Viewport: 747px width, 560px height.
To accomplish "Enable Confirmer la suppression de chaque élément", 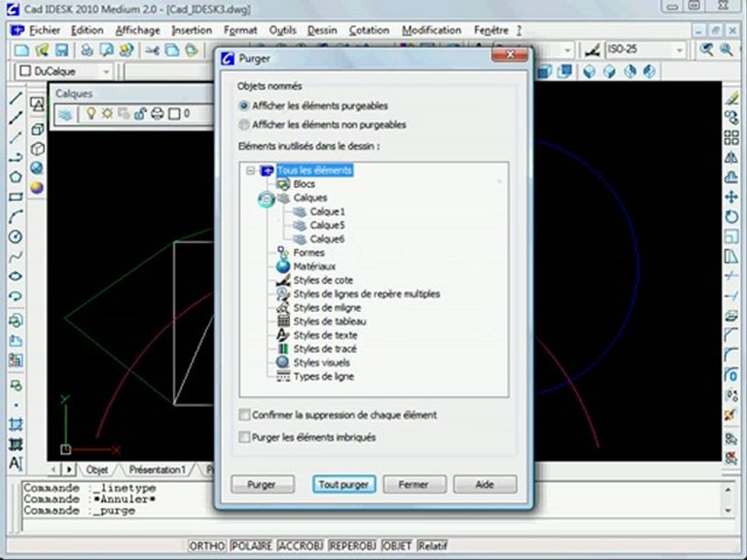I will 244,415.
